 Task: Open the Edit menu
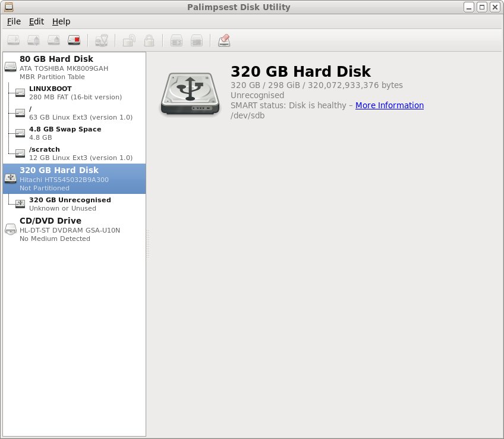coord(36,21)
